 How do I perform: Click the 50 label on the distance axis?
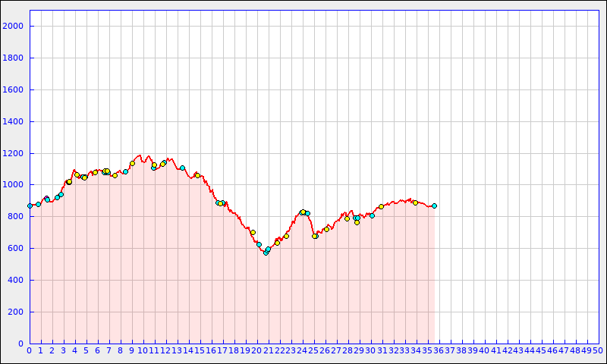click(598, 350)
